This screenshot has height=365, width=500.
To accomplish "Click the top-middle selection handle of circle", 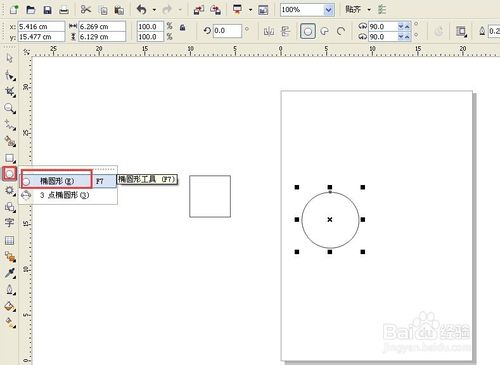I will coord(330,187).
